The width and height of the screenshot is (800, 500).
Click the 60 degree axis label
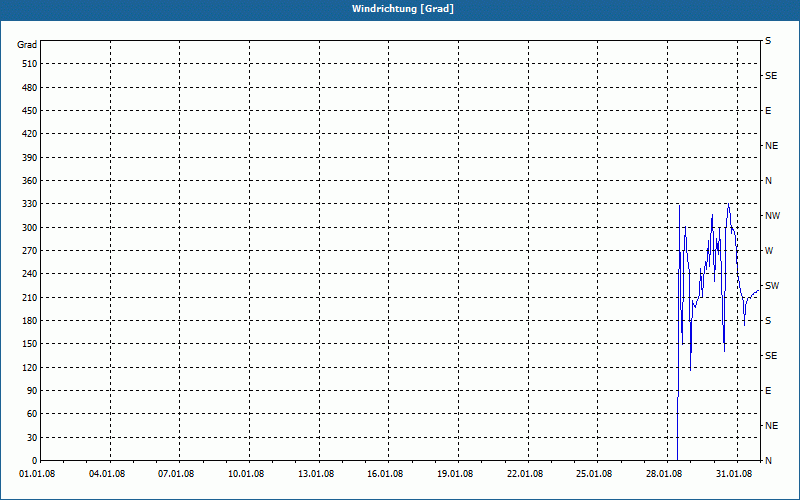32,414
